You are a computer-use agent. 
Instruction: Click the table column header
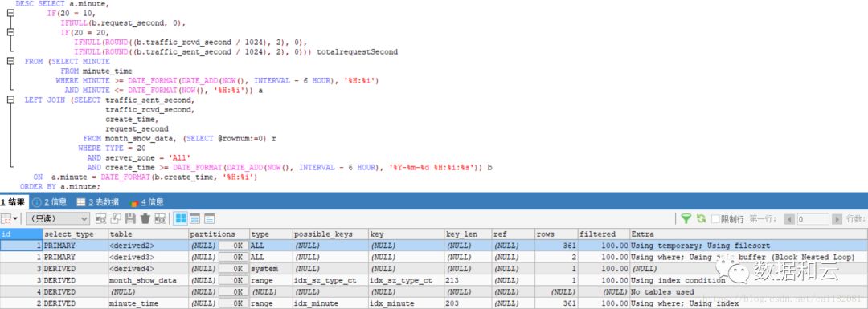(x=148, y=234)
